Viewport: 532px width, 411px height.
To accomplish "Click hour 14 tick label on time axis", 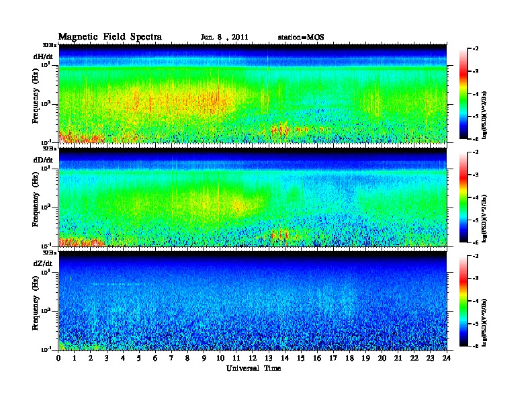I will click(285, 359).
